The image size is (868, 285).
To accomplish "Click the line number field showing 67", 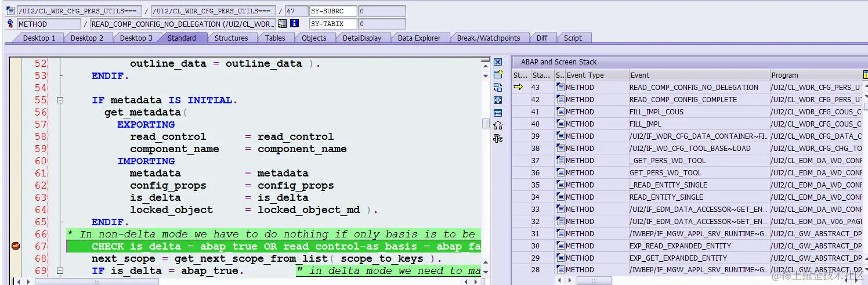I will pos(296,11).
